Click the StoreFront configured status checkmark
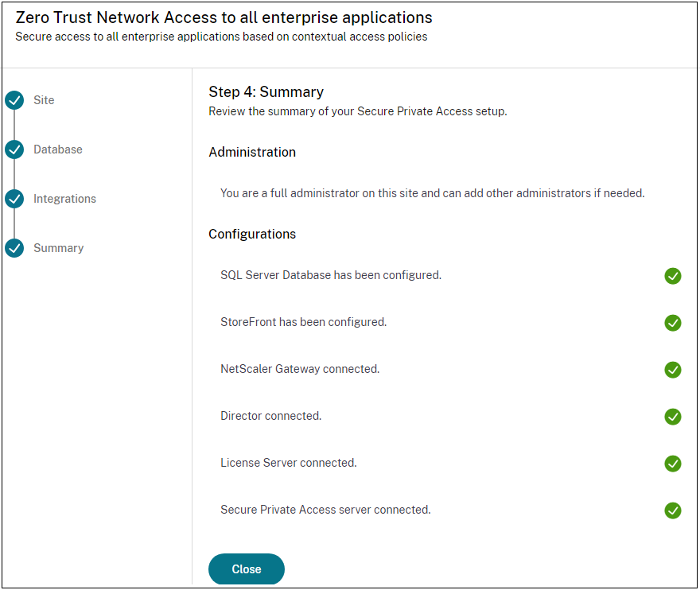Screen dimensions: 700x590 pyautogui.click(x=673, y=323)
